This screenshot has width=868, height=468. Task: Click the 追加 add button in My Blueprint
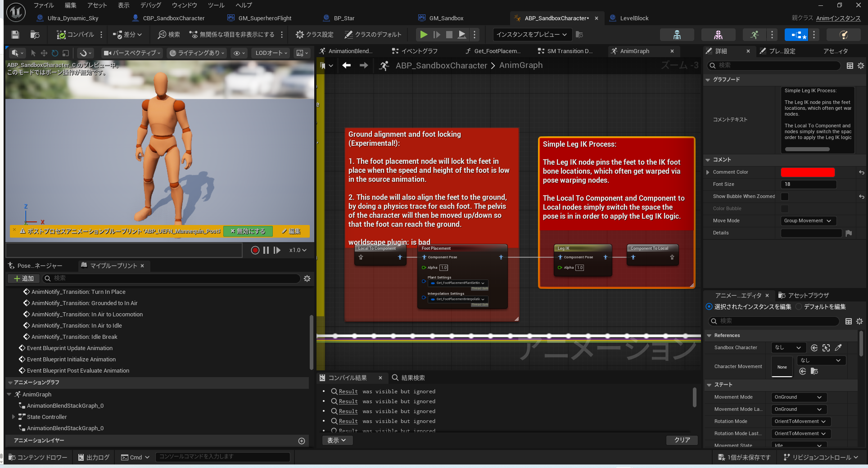coord(23,279)
